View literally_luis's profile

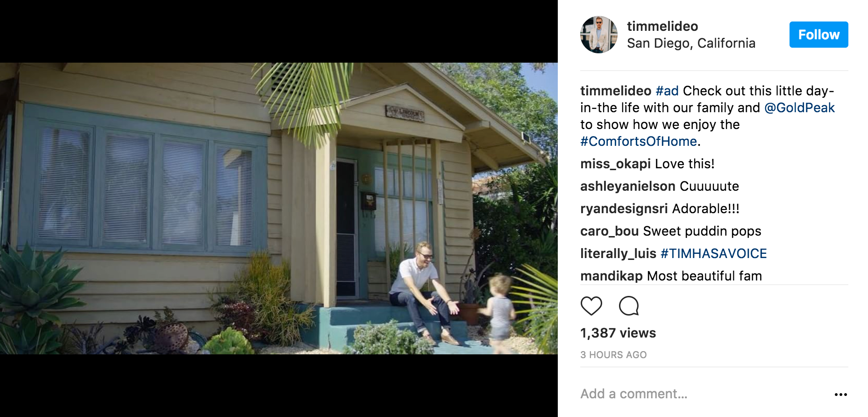pos(618,253)
